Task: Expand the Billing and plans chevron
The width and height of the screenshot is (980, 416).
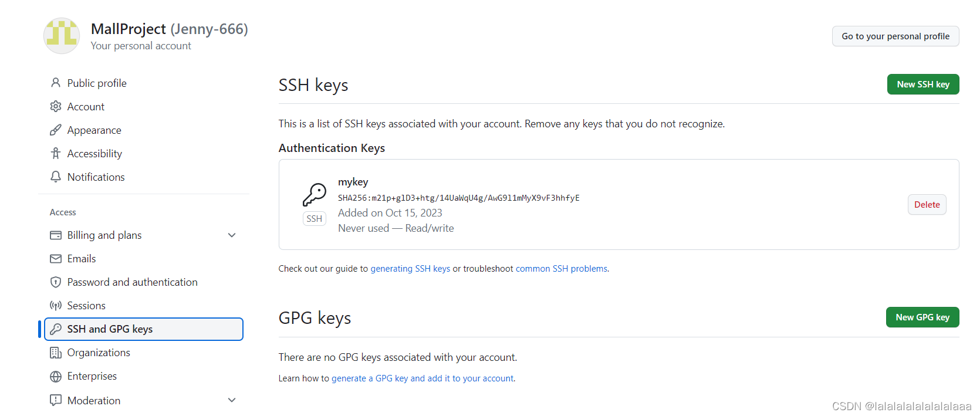Action: pyautogui.click(x=232, y=235)
